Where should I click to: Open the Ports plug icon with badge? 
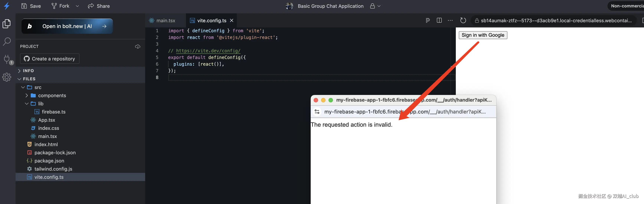[7, 59]
